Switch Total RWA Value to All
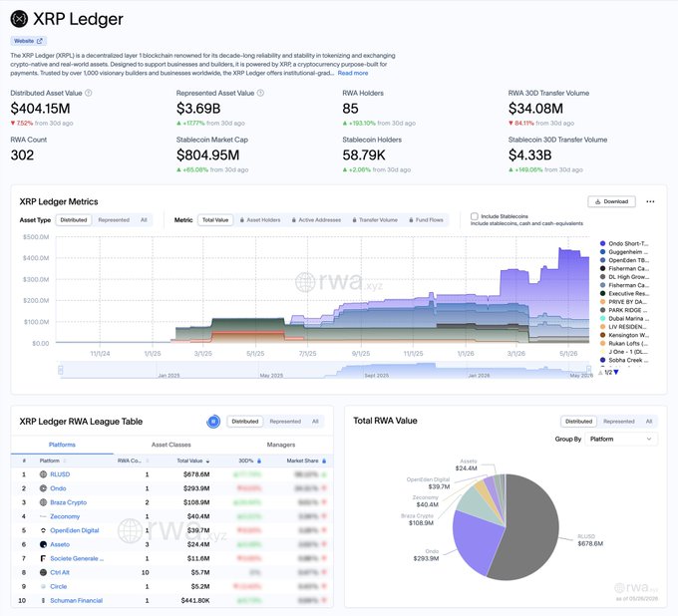This screenshot has width=678, height=616. 649,422
